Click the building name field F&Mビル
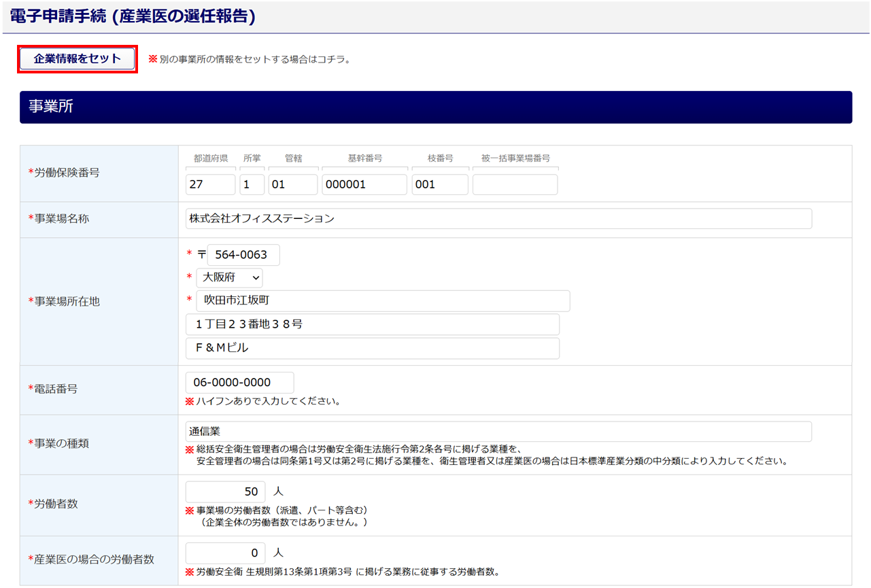871x588 pixels. pyautogui.click(x=372, y=348)
